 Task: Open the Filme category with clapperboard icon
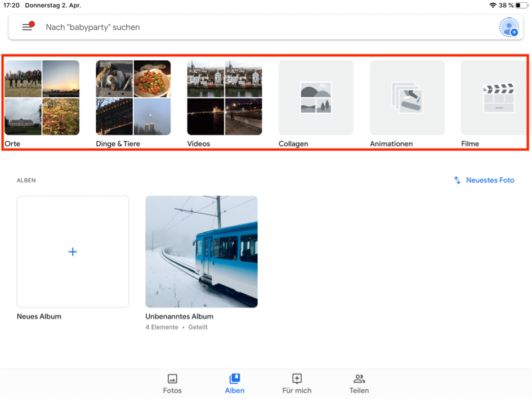[498, 97]
